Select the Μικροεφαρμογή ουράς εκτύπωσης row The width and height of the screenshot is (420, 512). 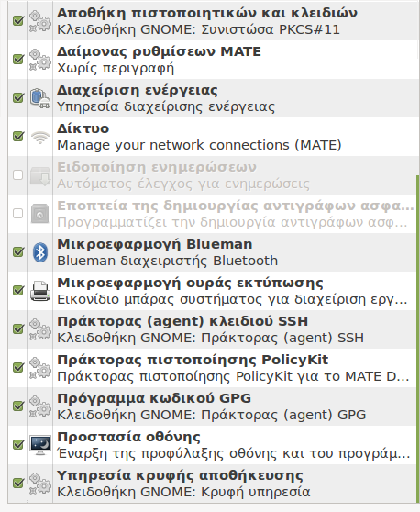click(x=213, y=291)
